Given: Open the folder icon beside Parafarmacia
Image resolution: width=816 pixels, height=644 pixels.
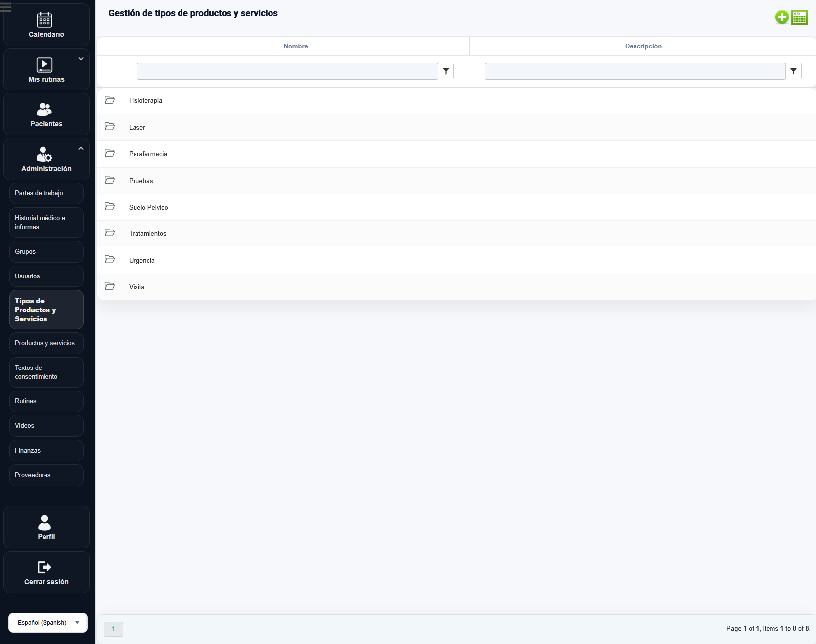Looking at the screenshot, I should coord(110,153).
